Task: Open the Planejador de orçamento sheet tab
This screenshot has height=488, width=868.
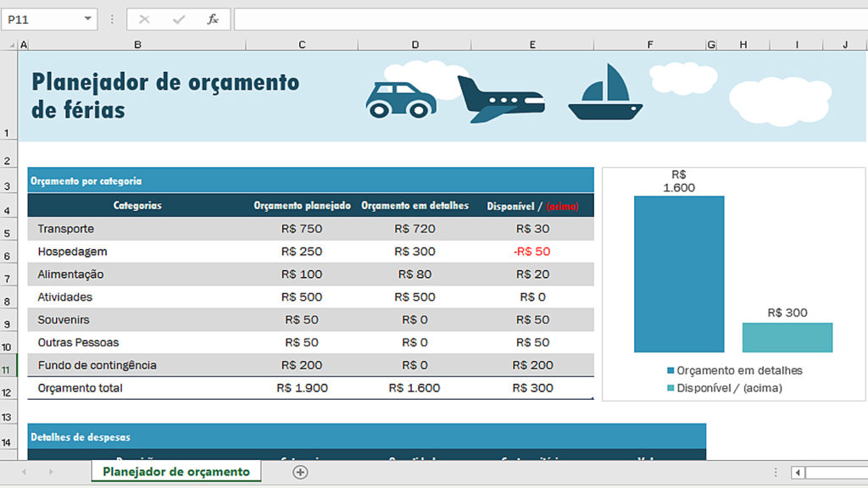Action: (176, 472)
